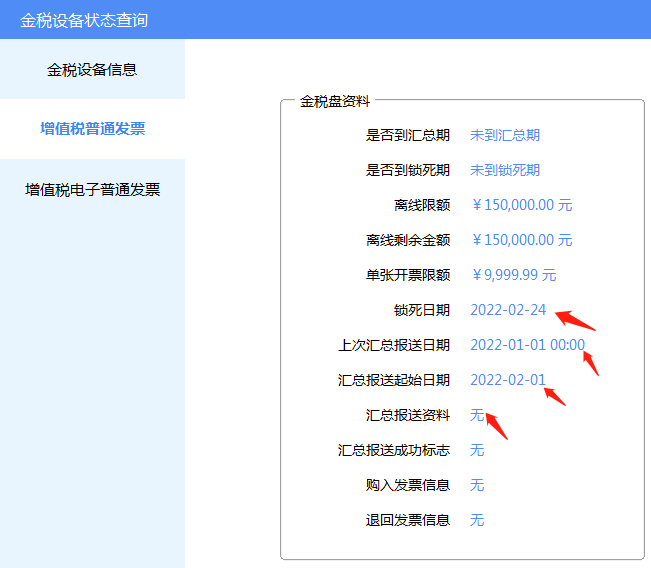Click the 汇总报送起始日期 label

tap(394, 380)
